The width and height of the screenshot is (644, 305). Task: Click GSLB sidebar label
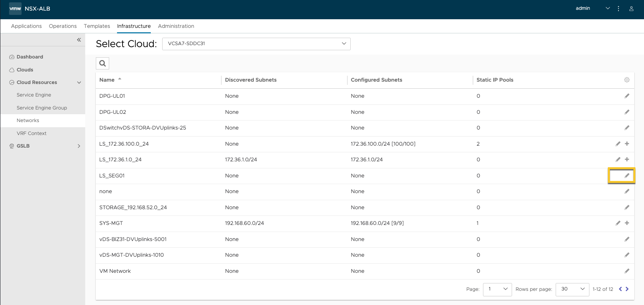tap(23, 146)
